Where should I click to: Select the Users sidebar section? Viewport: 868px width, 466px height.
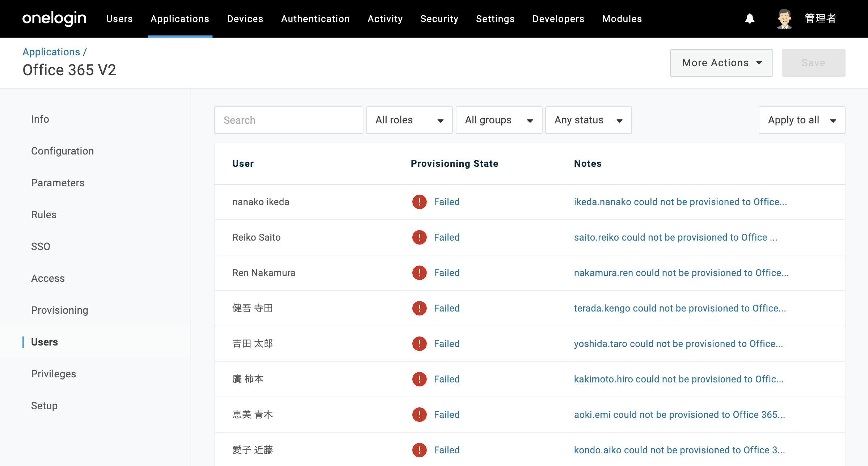click(45, 342)
